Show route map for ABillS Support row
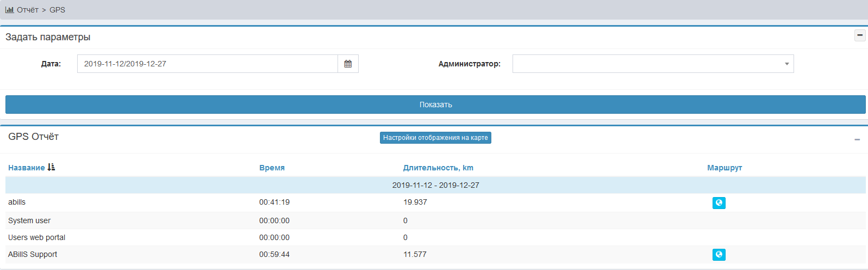This screenshot has width=868, height=270. pos(719,255)
